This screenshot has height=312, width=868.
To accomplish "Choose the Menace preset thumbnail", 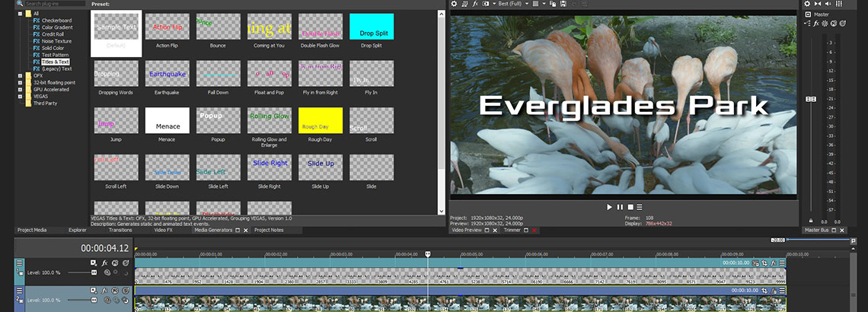I will (168, 120).
